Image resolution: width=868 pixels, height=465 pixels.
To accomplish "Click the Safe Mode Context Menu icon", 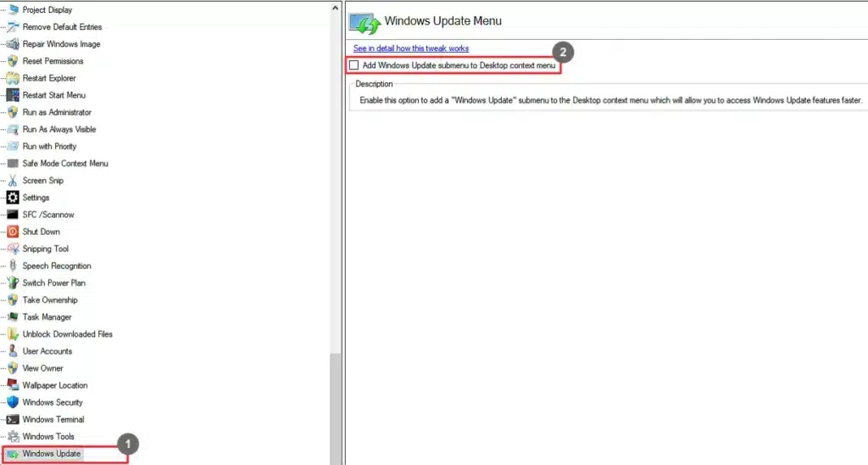I will tap(13, 164).
